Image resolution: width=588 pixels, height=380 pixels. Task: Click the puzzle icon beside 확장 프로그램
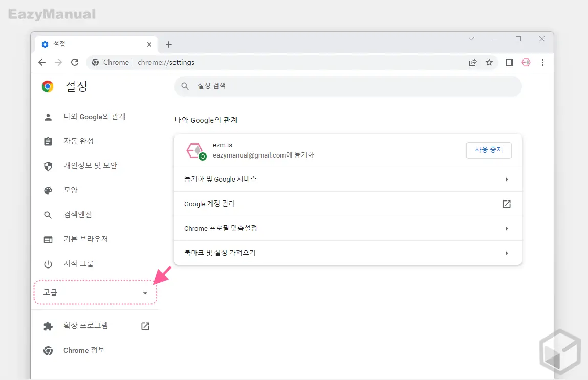click(48, 326)
